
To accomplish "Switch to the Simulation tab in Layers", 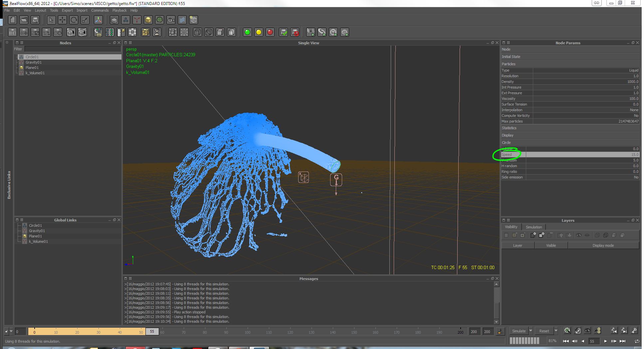I will (534, 227).
